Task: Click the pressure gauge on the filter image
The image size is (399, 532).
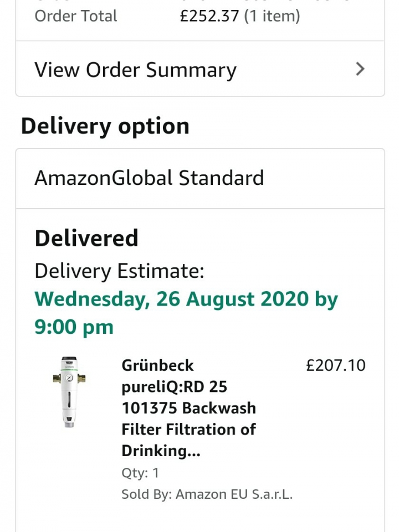Action: coord(69,378)
